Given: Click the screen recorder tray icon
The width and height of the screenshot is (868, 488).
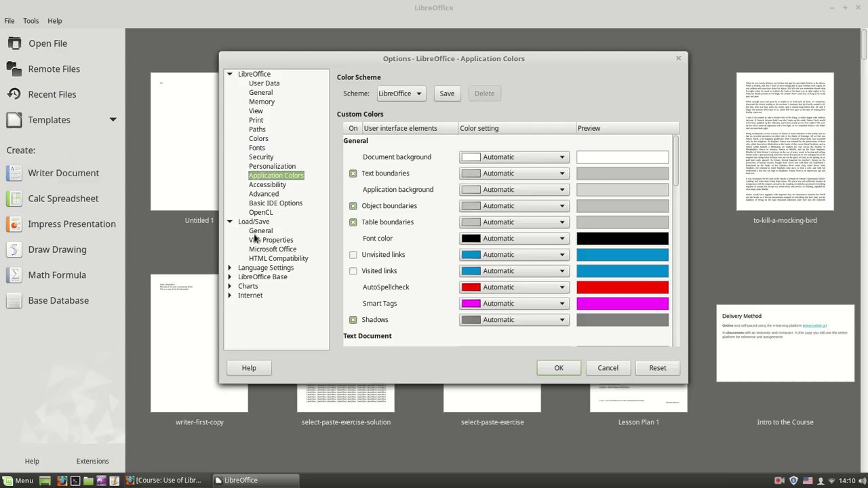Looking at the screenshot, I should tap(780, 481).
